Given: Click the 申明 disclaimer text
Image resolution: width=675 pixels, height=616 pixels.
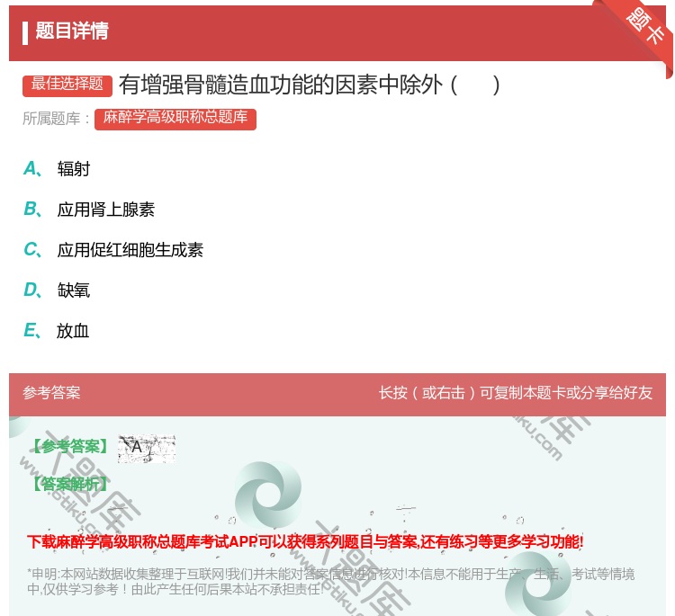Looking at the screenshot, I should tap(330, 582).
